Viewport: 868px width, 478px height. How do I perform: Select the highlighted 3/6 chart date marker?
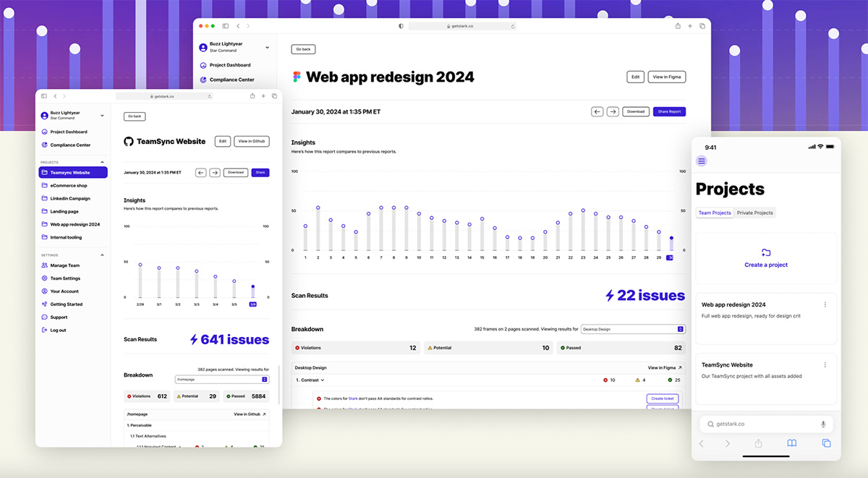[x=252, y=304]
